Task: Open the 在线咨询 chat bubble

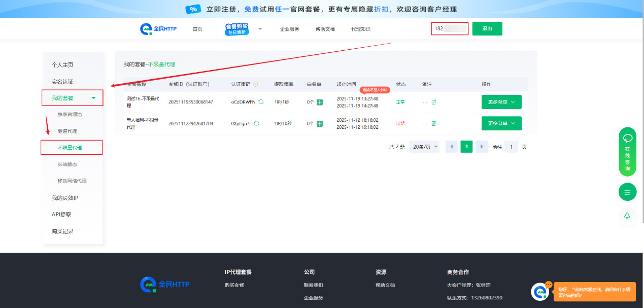Action: [x=627, y=151]
